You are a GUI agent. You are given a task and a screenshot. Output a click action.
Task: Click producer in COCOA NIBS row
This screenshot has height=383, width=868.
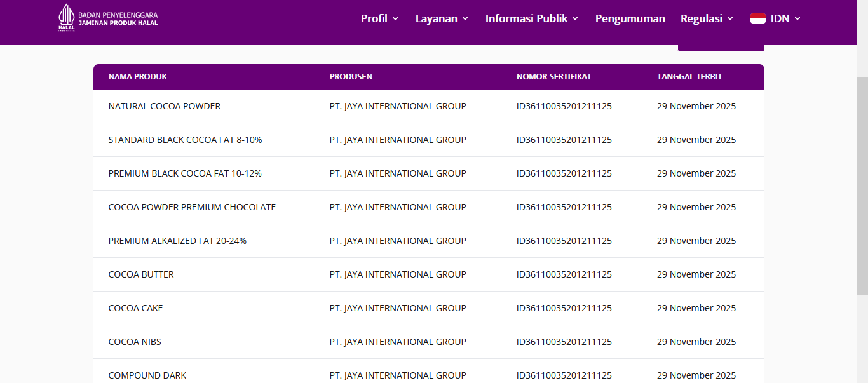(398, 342)
